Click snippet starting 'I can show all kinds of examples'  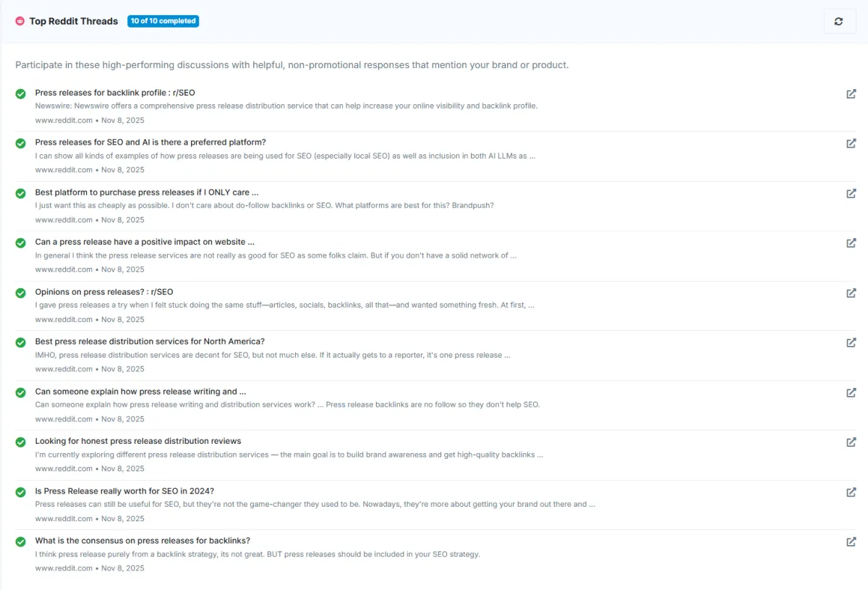point(286,156)
